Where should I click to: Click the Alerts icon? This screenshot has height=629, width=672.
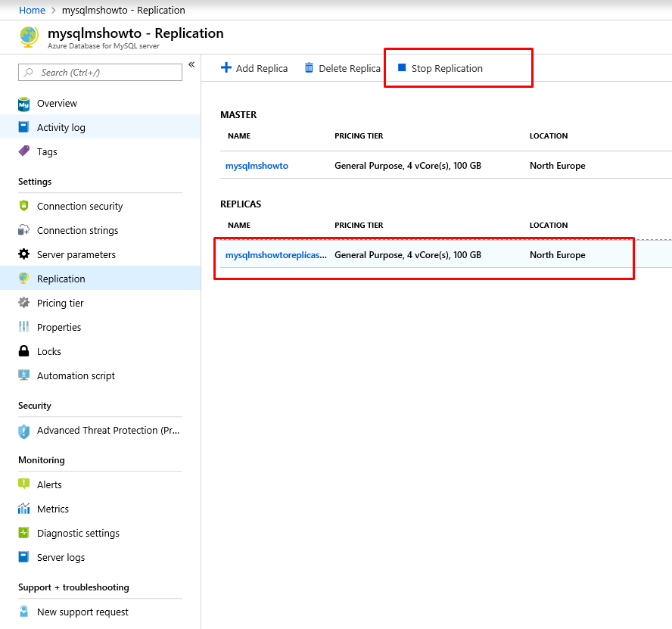(24, 484)
